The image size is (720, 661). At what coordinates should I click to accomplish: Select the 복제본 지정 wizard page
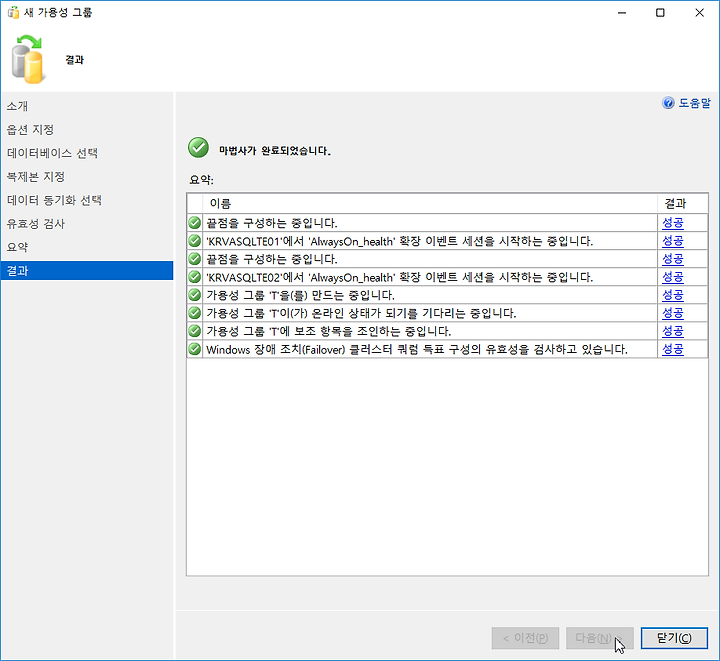87,177
